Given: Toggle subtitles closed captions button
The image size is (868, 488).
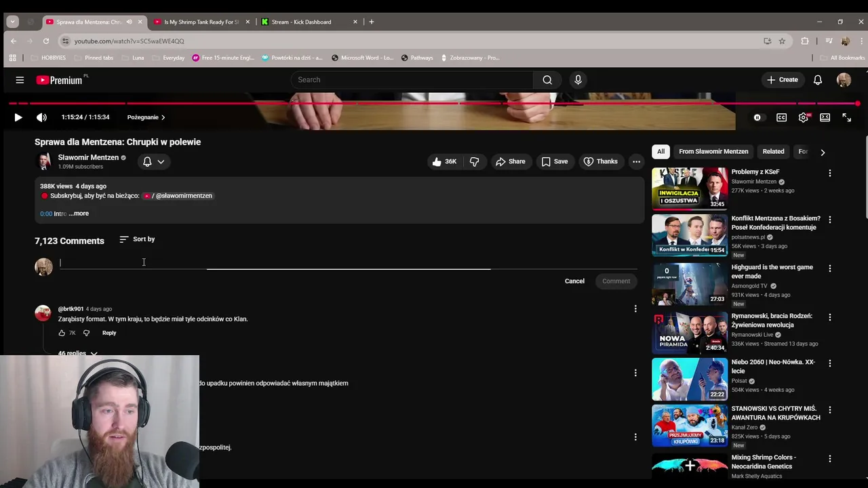Looking at the screenshot, I should pos(781,117).
